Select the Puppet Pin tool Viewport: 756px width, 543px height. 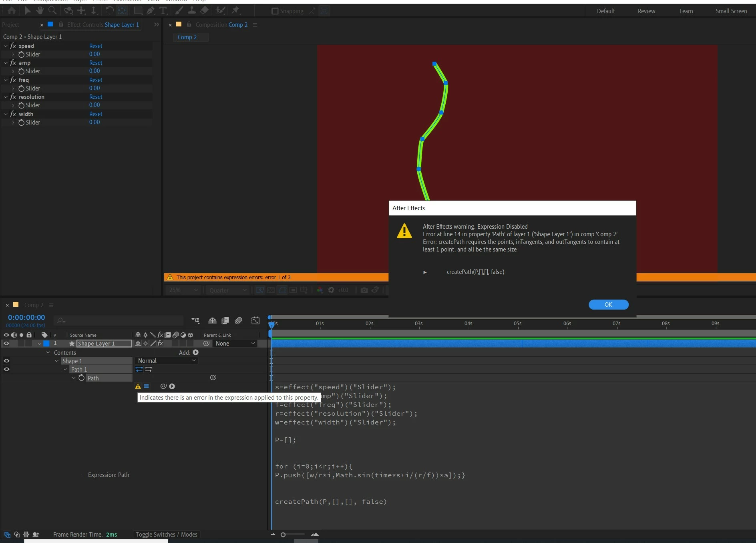tap(236, 11)
